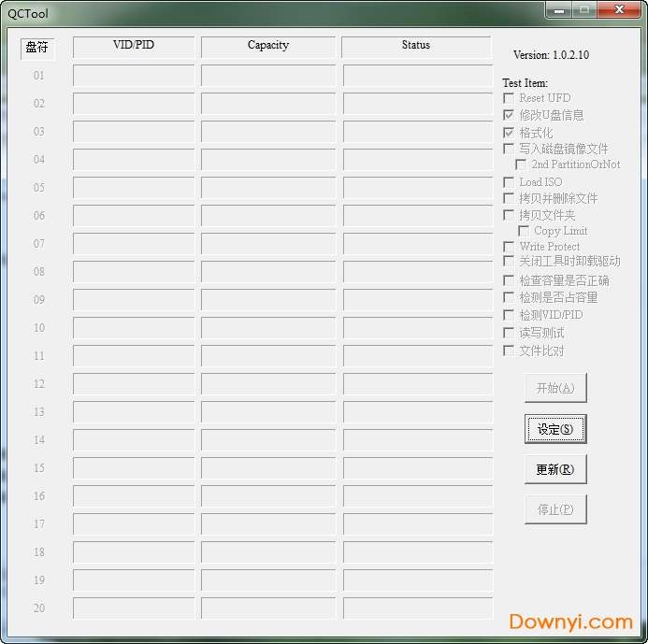Click the 停止(P) stop button
This screenshot has height=644, width=648.
[555, 509]
